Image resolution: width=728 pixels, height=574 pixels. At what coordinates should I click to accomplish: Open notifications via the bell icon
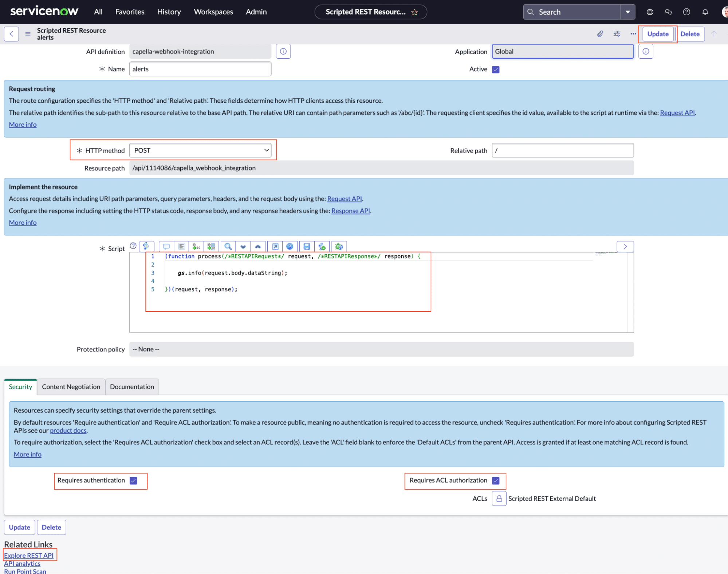point(705,12)
